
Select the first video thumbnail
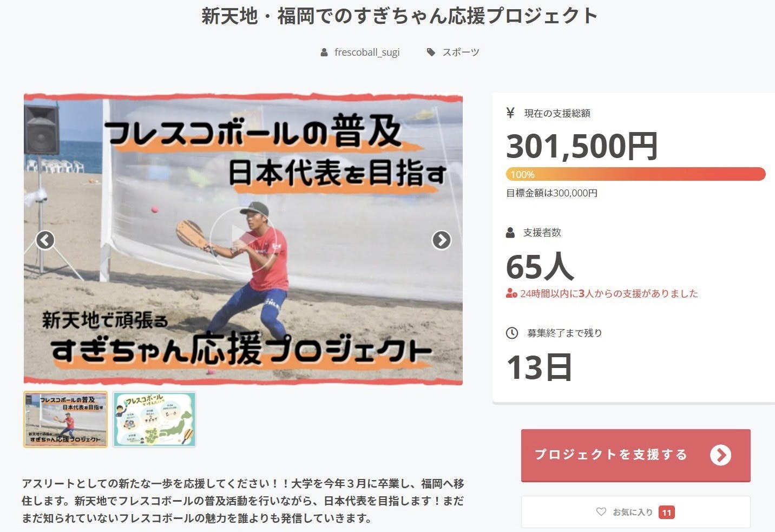[x=65, y=419]
